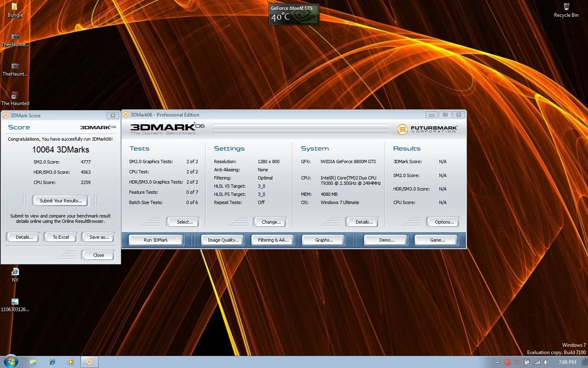
Task: Open the Bungie folder on the desktop
Action: click(15, 10)
